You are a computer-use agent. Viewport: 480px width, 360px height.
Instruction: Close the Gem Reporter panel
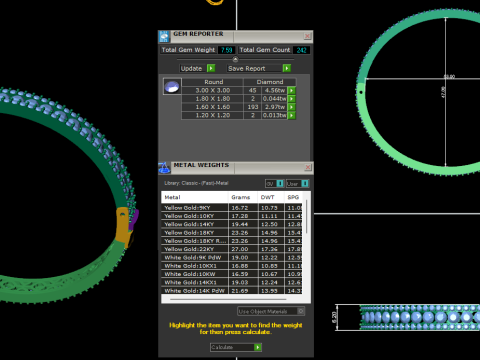pyautogui.click(x=307, y=36)
